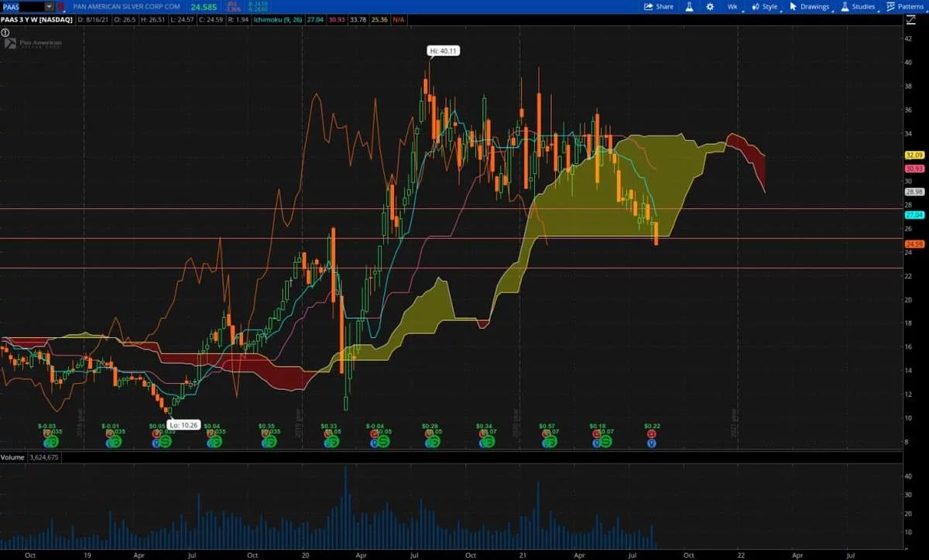Viewport: 929px width, 560px height.
Task: Click the 24.585 last price at top
Action: coord(204,7)
